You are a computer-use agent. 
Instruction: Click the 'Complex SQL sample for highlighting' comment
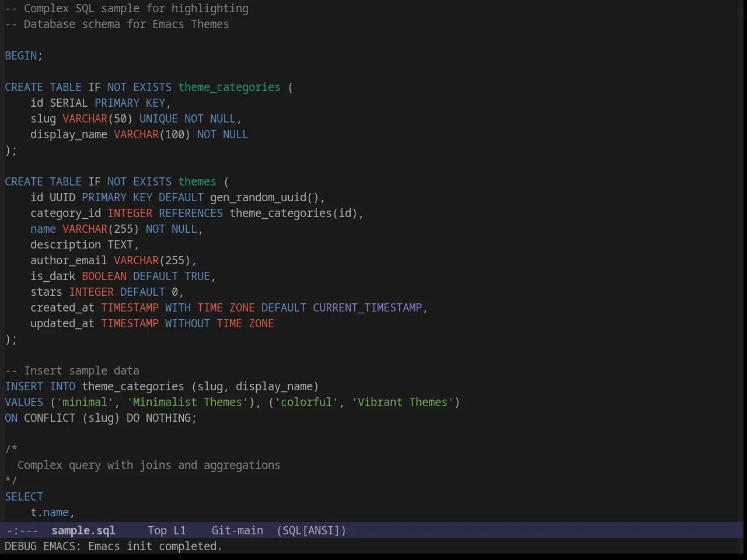[x=127, y=8]
